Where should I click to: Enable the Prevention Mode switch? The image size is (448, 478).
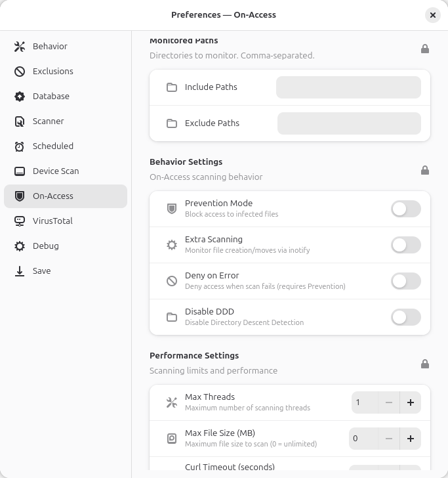pos(405,209)
